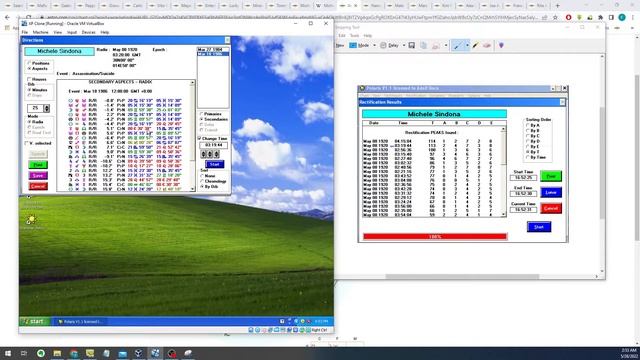Click the red 100% progress bar

[435, 236]
